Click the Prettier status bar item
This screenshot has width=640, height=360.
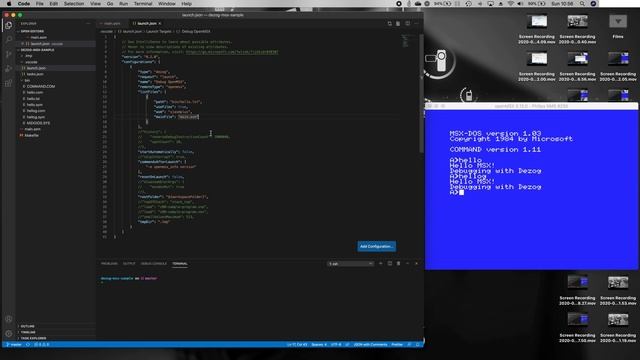tap(397, 344)
